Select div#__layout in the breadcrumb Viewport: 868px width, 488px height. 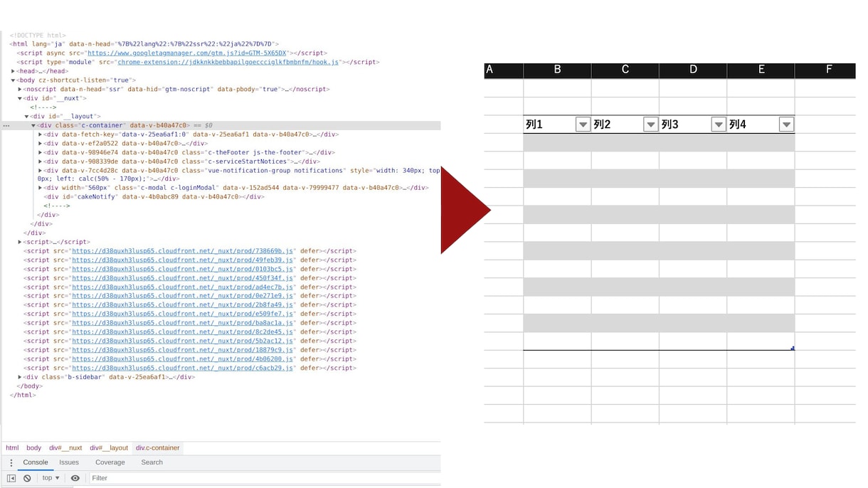[109, 448]
